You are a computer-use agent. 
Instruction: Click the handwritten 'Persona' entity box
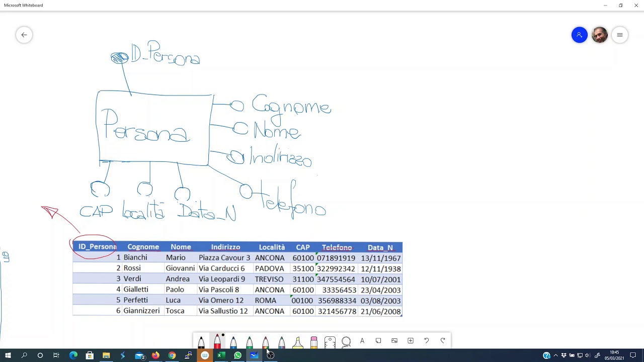(x=154, y=128)
